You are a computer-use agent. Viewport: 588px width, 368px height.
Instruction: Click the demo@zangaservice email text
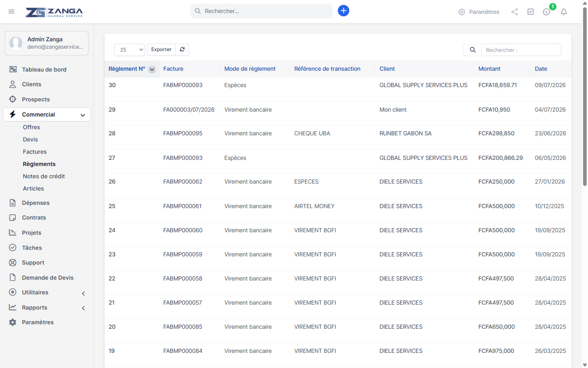55,47
